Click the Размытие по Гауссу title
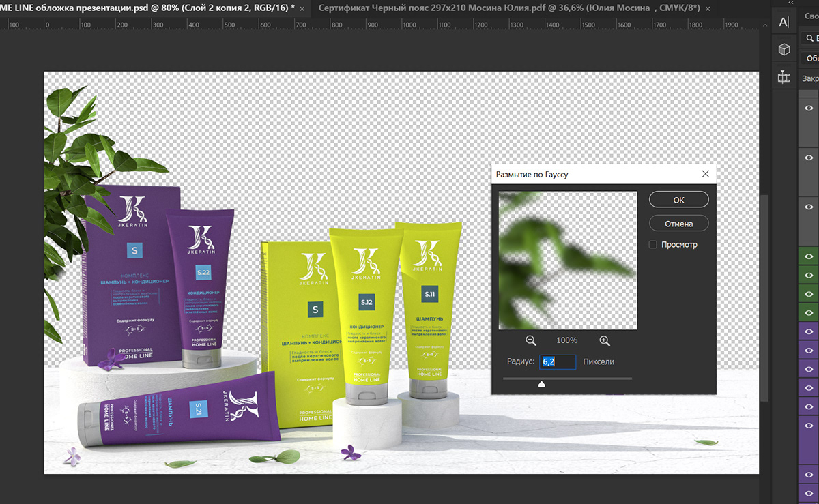 click(x=532, y=175)
